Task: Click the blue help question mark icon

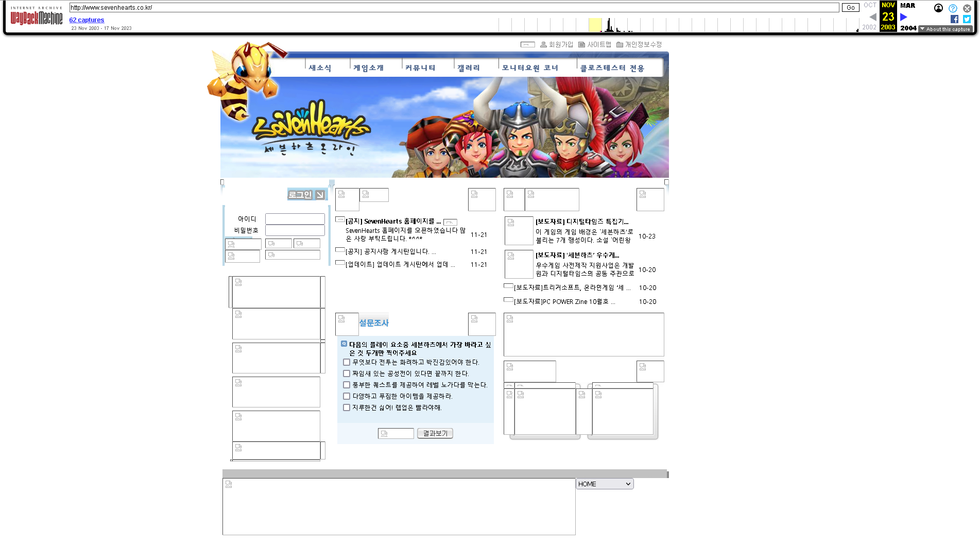Action: (x=953, y=8)
